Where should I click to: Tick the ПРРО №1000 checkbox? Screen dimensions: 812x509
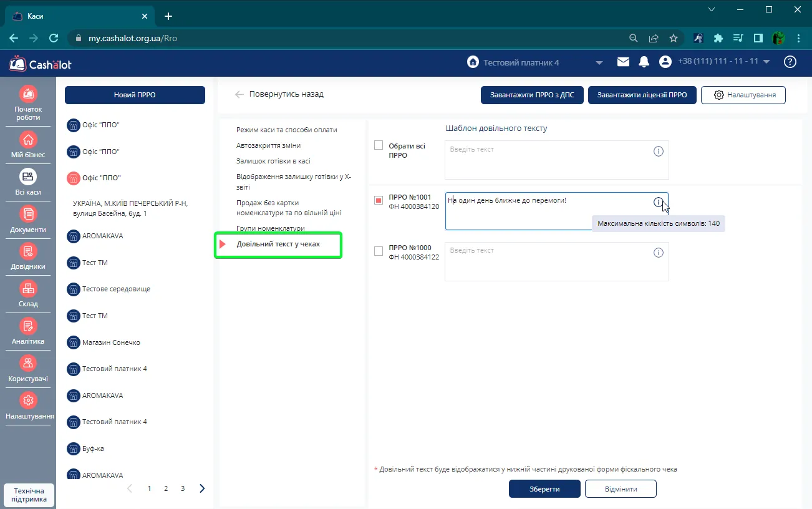[x=379, y=251]
